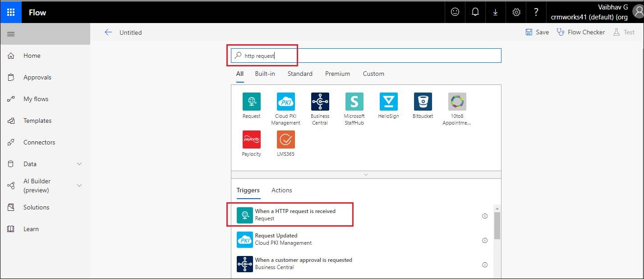Image resolution: width=644 pixels, height=279 pixels.
Task: Select the 10to8 Appointment connector
Action: [457, 102]
